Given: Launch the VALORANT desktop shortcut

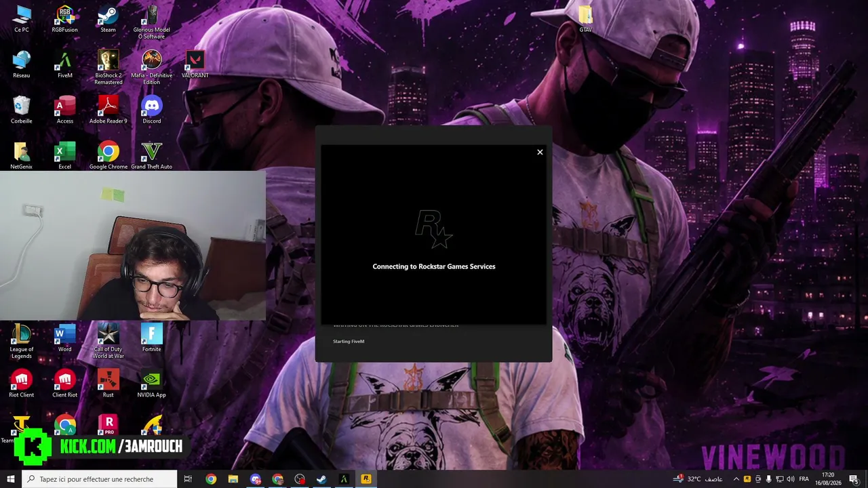Looking at the screenshot, I should click(x=195, y=64).
